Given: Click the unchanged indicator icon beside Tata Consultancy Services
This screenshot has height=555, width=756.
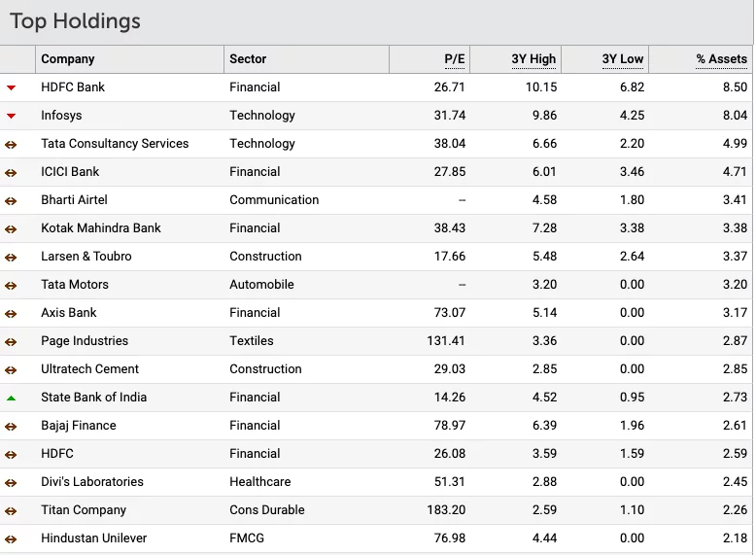Looking at the screenshot, I should (x=12, y=144).
